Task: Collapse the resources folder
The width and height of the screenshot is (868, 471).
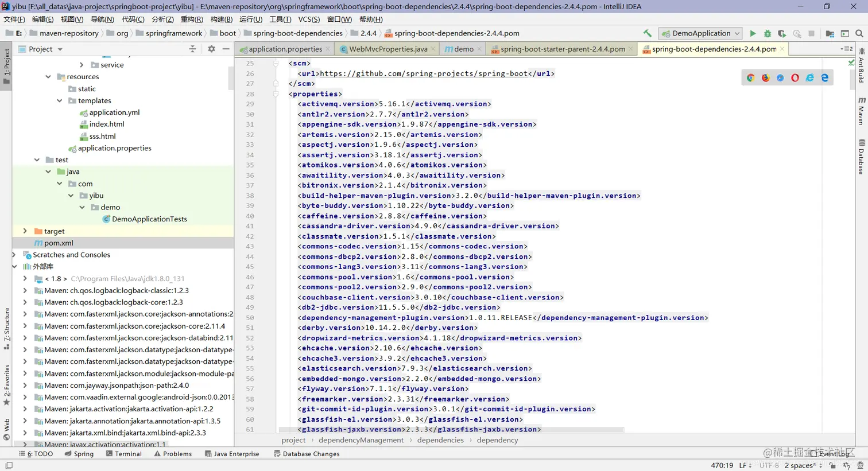Action: pos(48,77)
